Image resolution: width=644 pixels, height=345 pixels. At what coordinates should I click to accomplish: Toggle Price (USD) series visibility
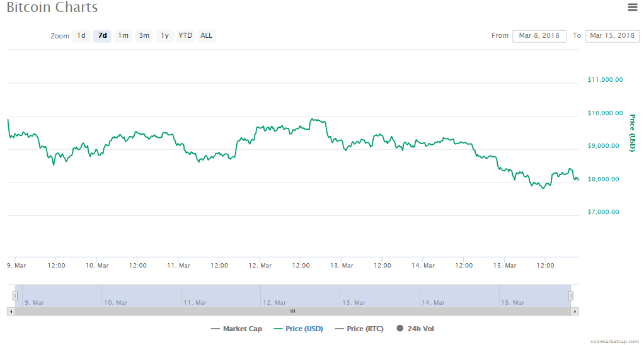298,329
